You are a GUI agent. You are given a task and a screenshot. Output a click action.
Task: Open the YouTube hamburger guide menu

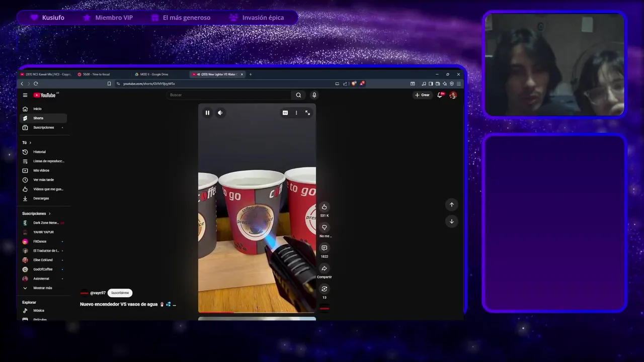pos(25,95)
